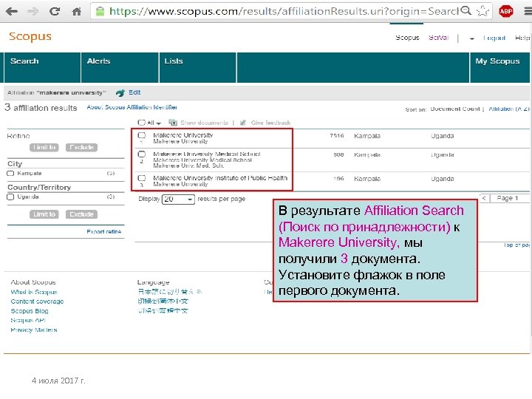
Task: Tick the Makerere University checkbox in results
Action: pyautogui.click(x=141, y=135)
